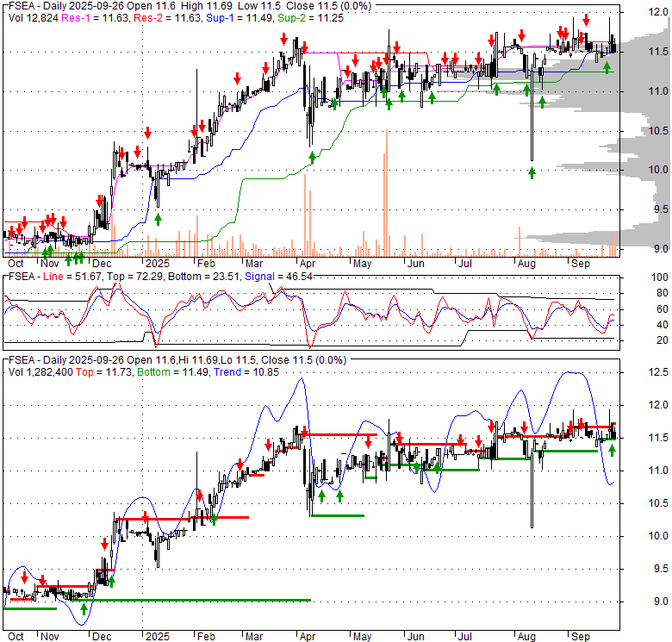Image resolution: width=672 pixels, height=642 pixels.
Task: Click the Feb label under the upper chart
Action: (x=206, y=264)
